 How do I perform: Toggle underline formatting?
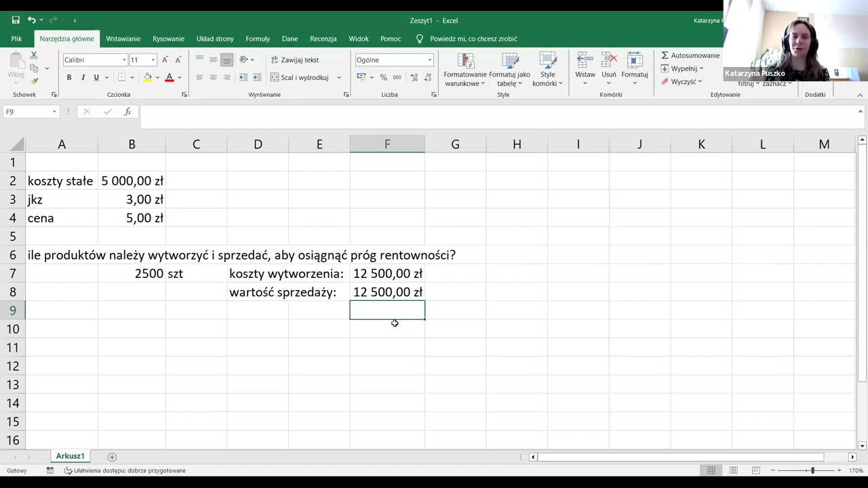96,77
